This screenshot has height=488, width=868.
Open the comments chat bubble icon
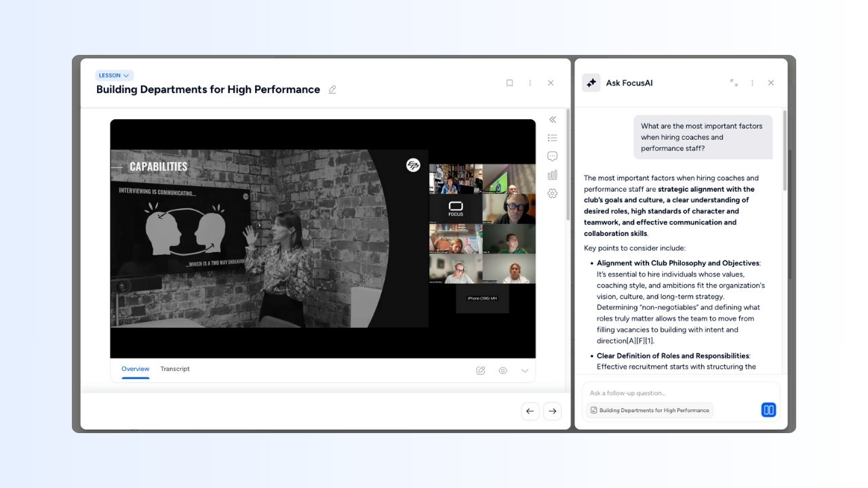pyautogui.click(x=553, y=156)
